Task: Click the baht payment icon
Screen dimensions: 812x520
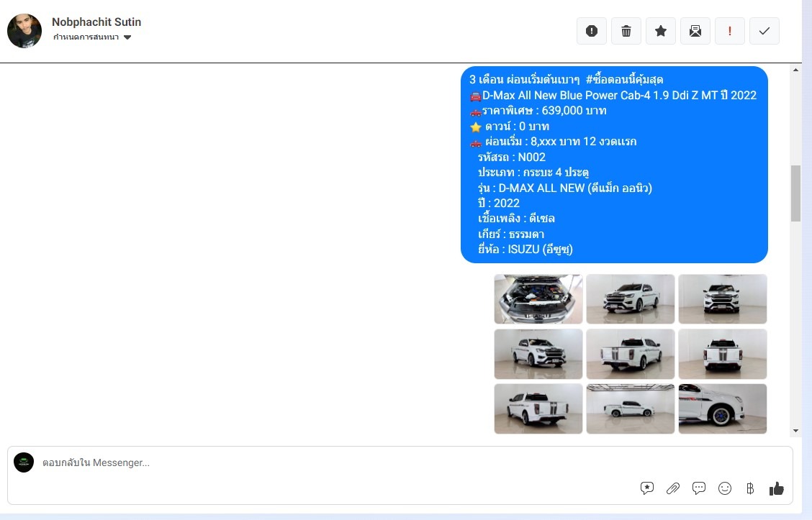Action: click(x=750, y=488)
